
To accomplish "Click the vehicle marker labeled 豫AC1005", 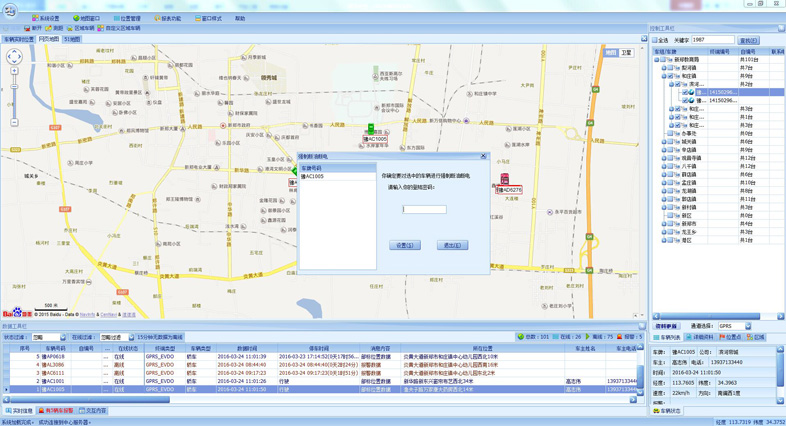I will click(x=370, y=131).
